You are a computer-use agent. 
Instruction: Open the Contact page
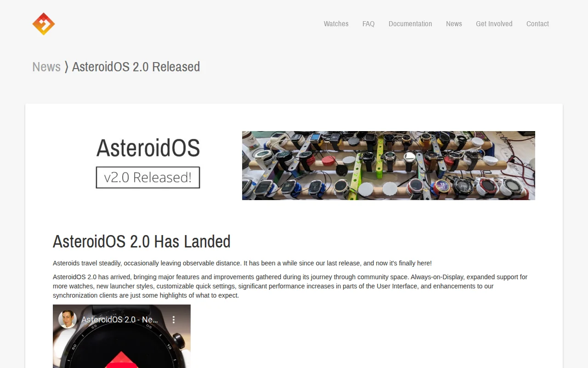point(537,24)
